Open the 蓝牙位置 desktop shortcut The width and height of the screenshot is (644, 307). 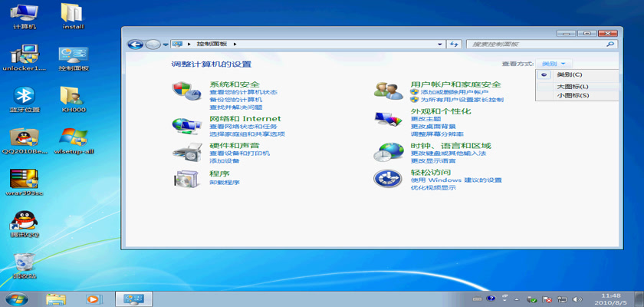(25, 98)
